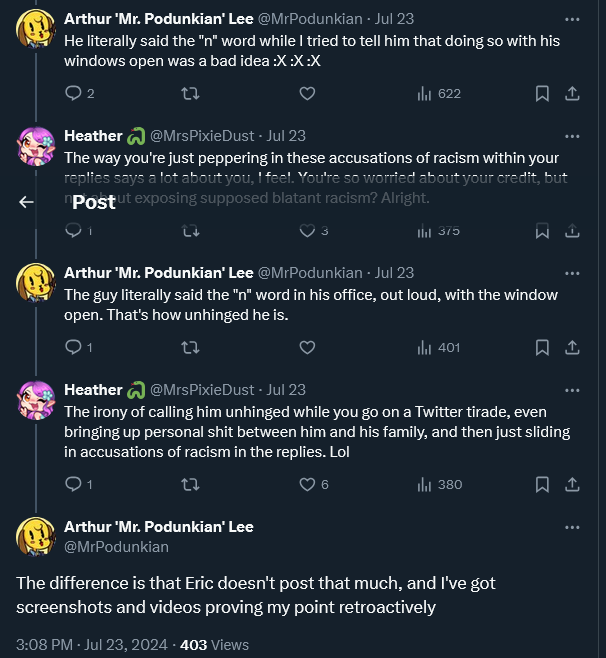Click the back arrow next to Post
Viewport: 606px width, 658px height.
pos(26,202)
